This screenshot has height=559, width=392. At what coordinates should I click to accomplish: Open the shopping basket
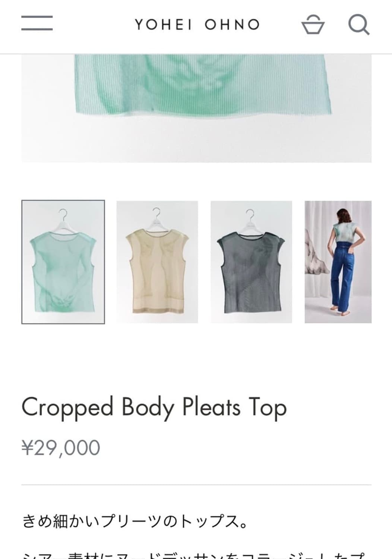coord(313,25)
